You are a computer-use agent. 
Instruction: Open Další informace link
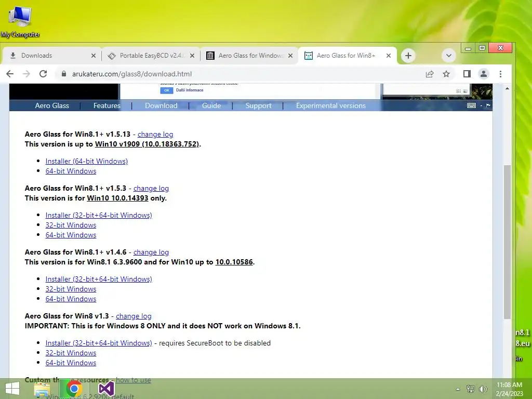pos(190,90)
